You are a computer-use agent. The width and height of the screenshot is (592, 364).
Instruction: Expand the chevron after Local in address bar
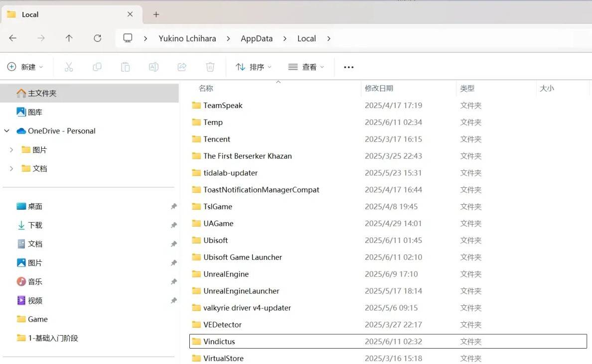pyautogui.click(x=329, y=38)
